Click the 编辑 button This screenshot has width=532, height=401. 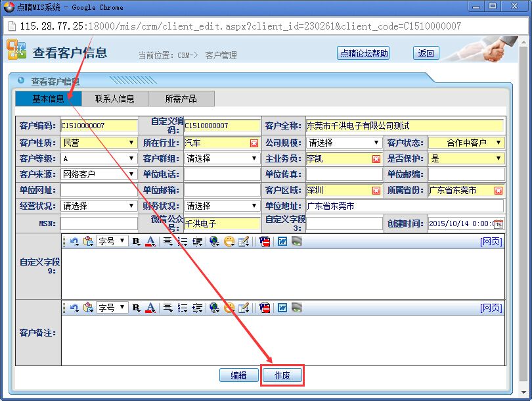coord(238,375)
